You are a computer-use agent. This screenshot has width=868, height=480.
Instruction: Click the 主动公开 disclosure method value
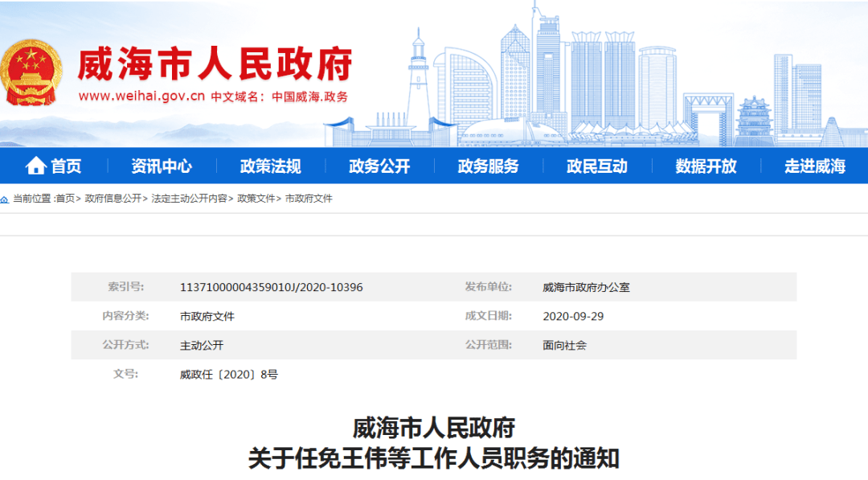202,346
